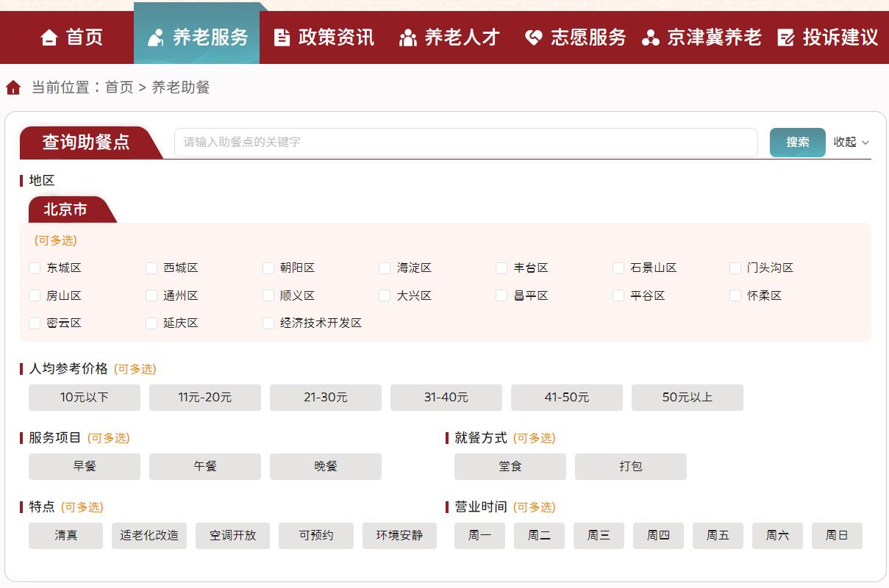Click the group icon beside 京津冀养老

point(649,37)
